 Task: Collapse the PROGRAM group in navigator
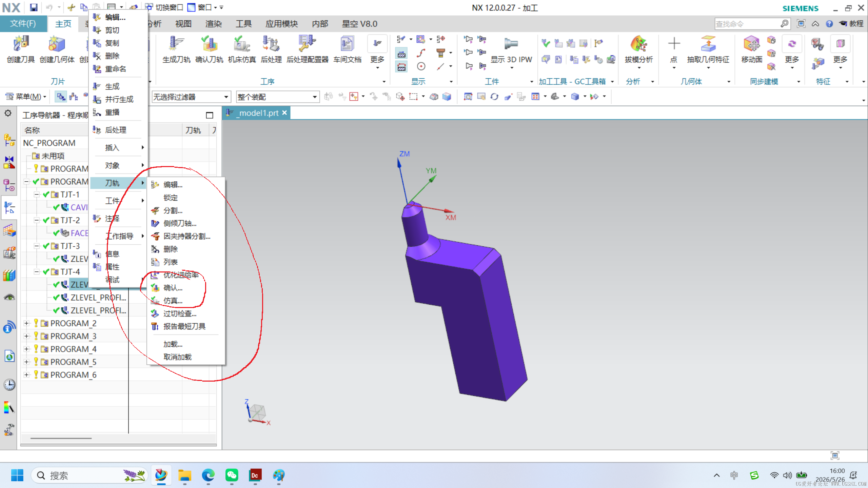[x=26, y=182]
